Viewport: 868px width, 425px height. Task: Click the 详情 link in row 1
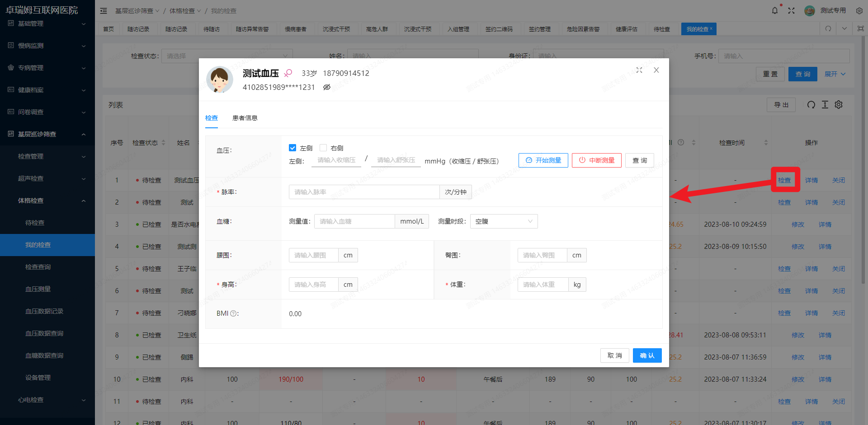[x=811, y=180]
